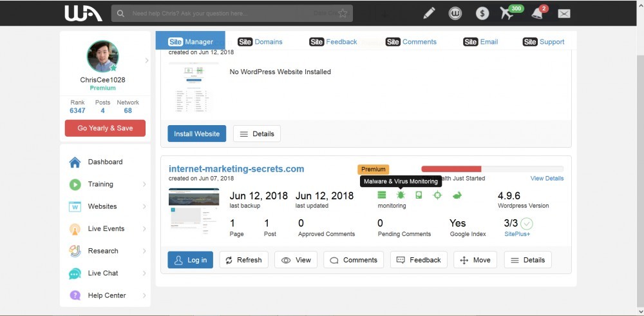Switch to Site Comments tab

tap(411, 41)
